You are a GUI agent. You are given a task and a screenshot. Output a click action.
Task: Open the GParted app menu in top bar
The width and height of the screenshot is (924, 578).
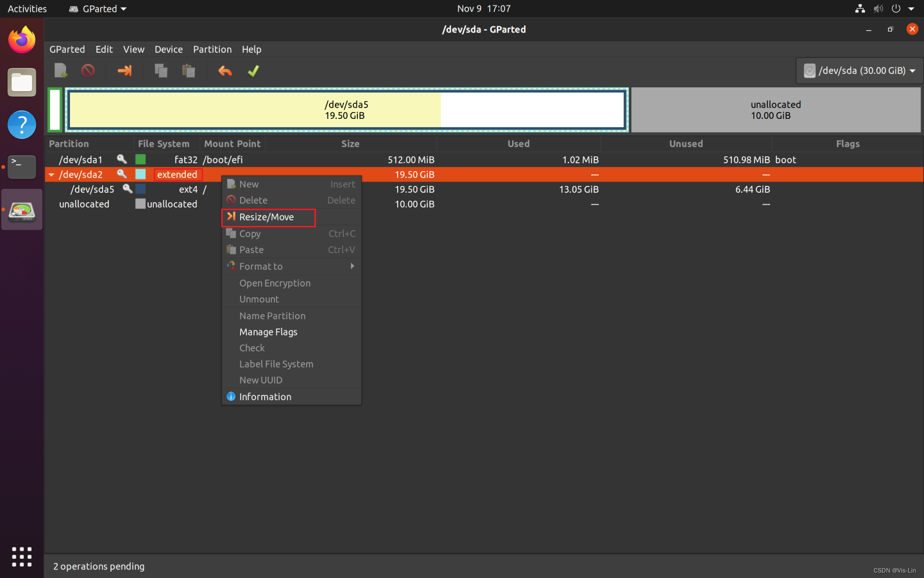(x=98, y=8)
